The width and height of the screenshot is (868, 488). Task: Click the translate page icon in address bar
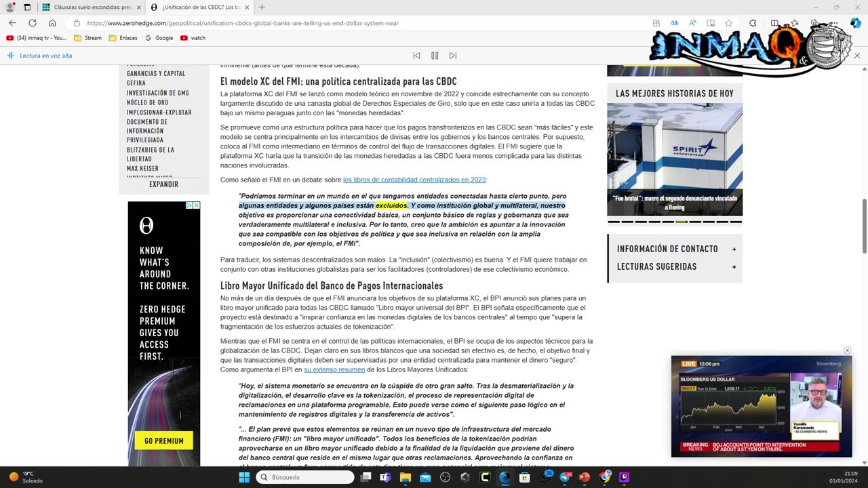pyautogui.click(x=674, y=23)
